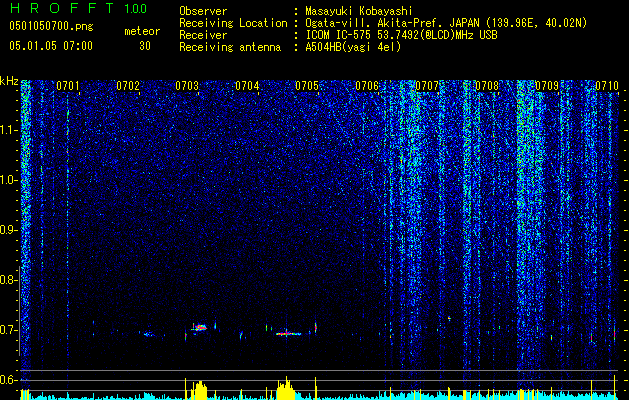The height and width of the screenshot is (400, 629).
Task: Click the yellow power peak between 0704 and 0705
Action: [x=286, y=388]
